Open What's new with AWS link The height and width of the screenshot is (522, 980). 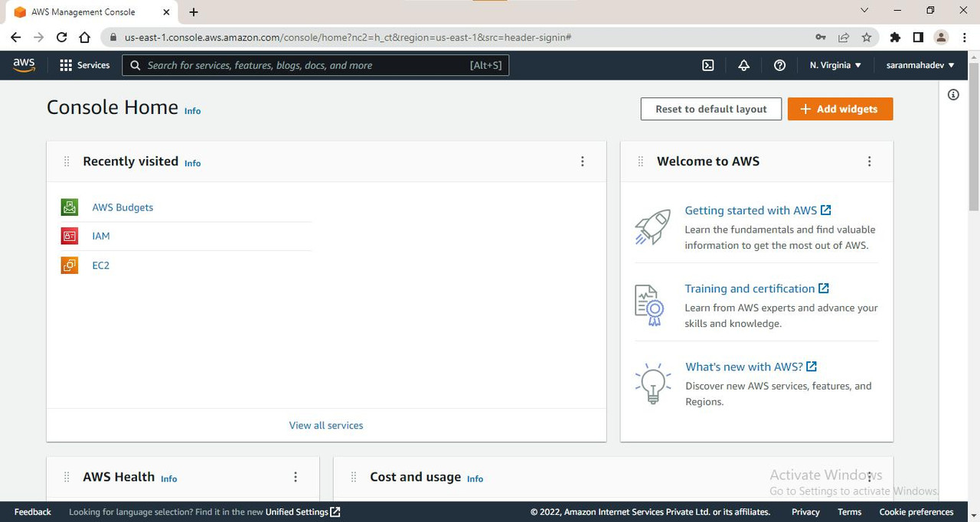click(751, 367)
